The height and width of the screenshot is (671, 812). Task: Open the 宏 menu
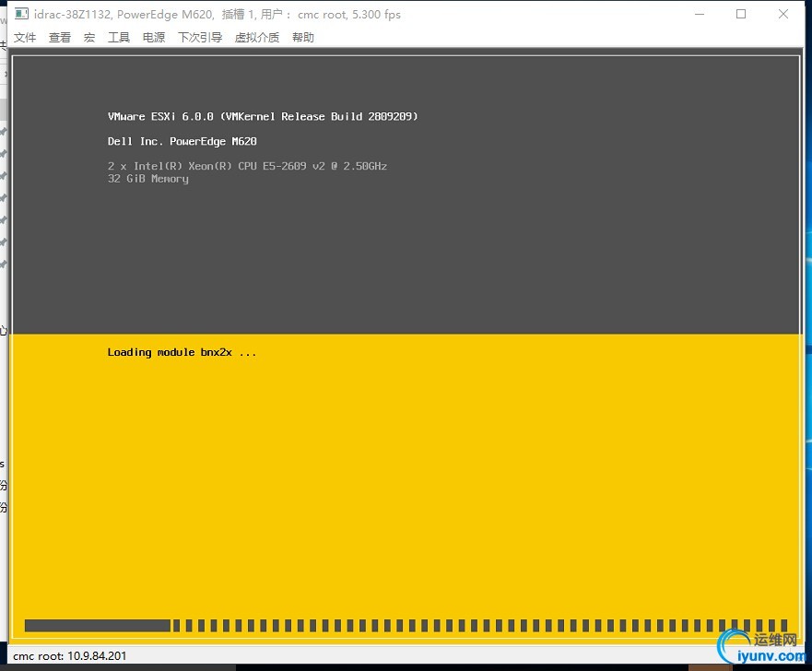[89, 37]
